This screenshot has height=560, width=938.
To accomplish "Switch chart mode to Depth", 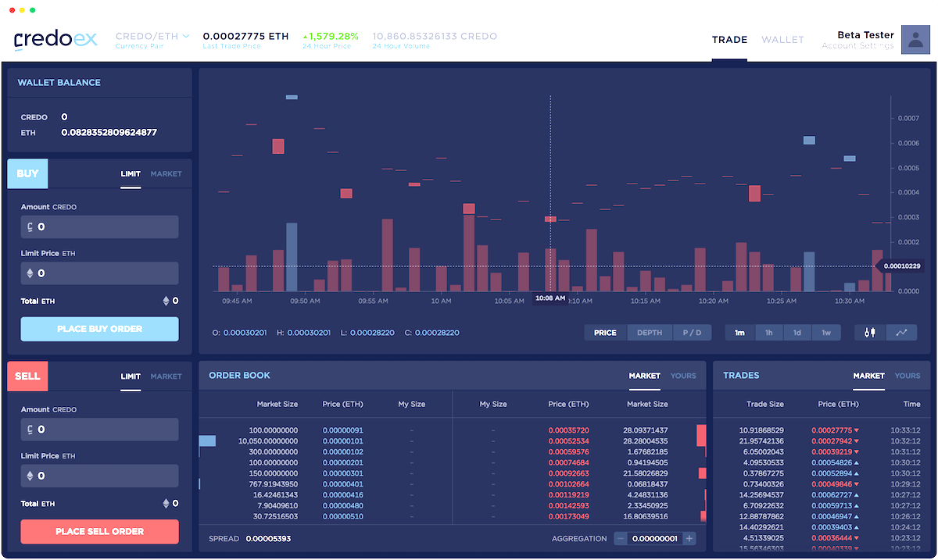I will tap(649, 333).
